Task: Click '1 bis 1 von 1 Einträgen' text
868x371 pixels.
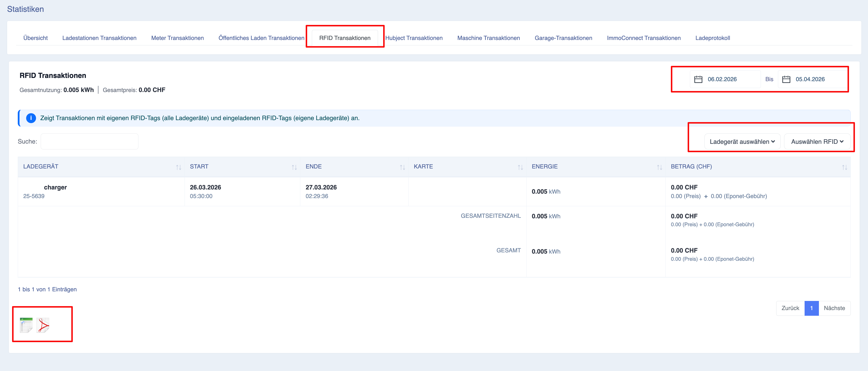Action: tap(47, 289)
